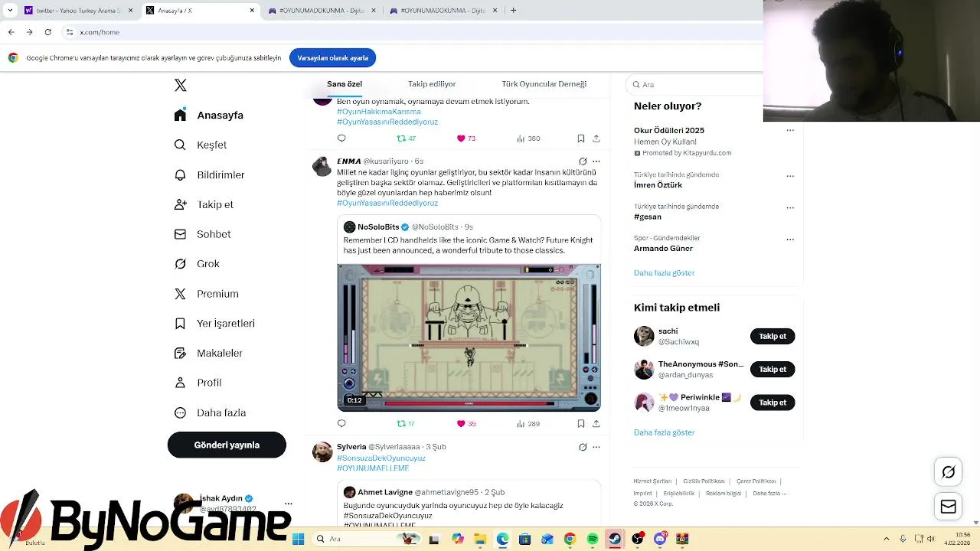Open more options for İmren Öztürk trend
980x551 pixels.
tap(790, 175)
